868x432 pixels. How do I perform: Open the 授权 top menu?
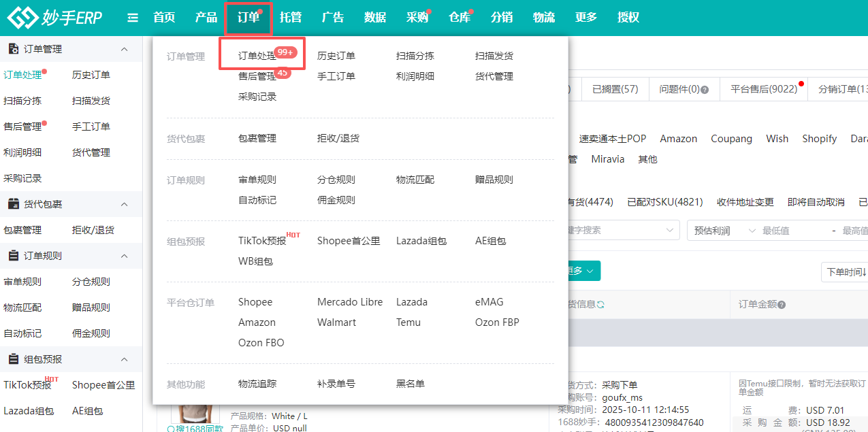coord(628,18)
